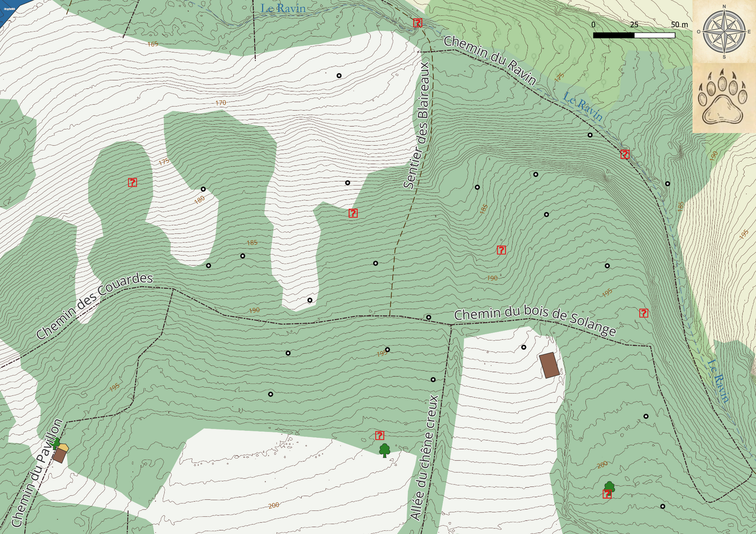Open the question mark marker near the 175 contour, west
The width and height of the screenshot is (756, 534).
pyautogui.click(x=132, y=182)
